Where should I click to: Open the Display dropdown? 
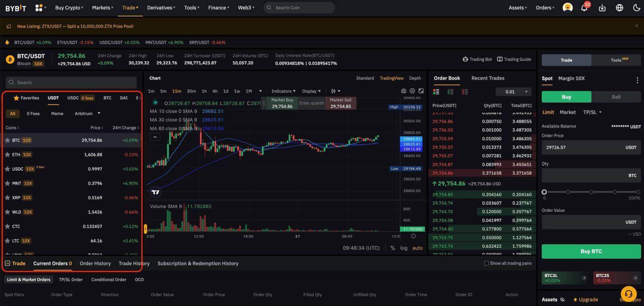pyautogui.click(x=312, y=91)
